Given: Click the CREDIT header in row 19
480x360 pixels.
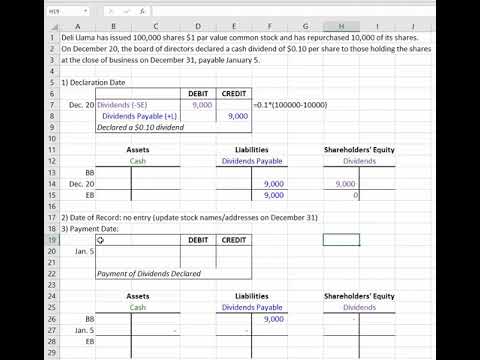Looking at the screenshot, I should pos(234,240).
